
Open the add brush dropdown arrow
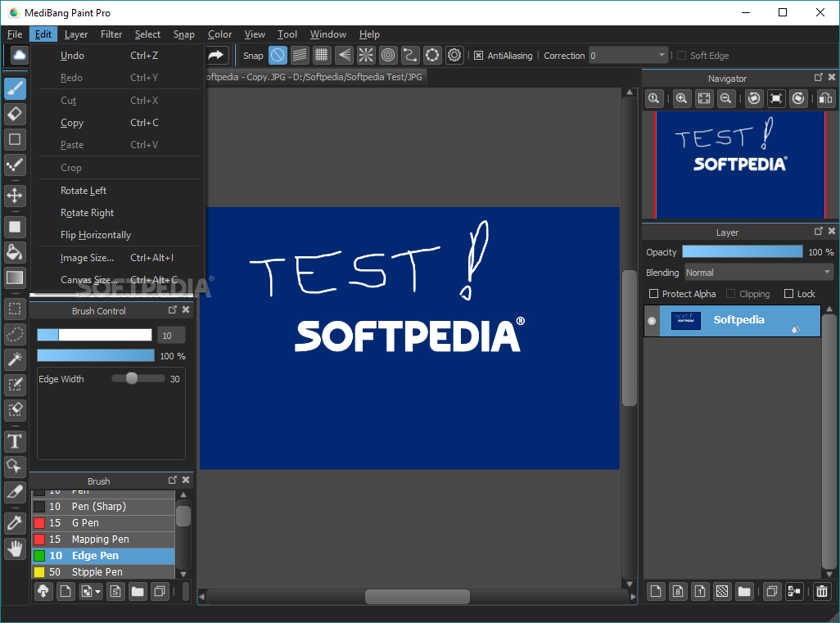(97, 592)
